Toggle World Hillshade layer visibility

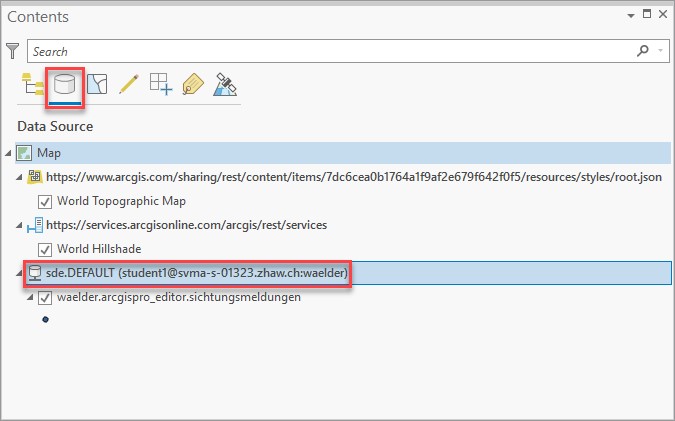(x=44, y=249)
